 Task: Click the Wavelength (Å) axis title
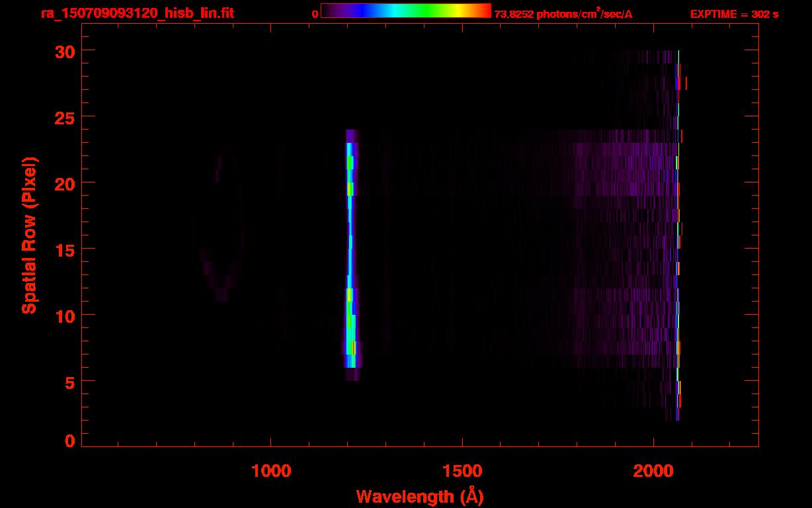pyautogui.click(x=420, y=496)
